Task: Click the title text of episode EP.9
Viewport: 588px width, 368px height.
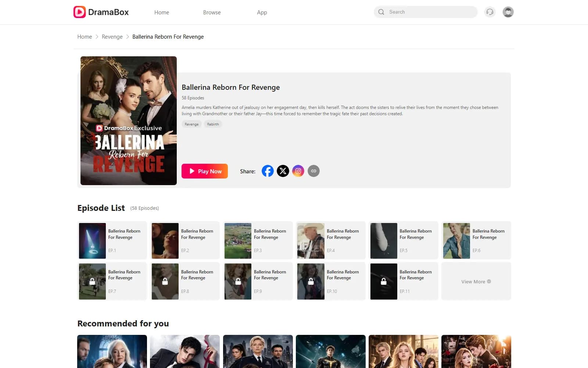Action: click(270, 275)
